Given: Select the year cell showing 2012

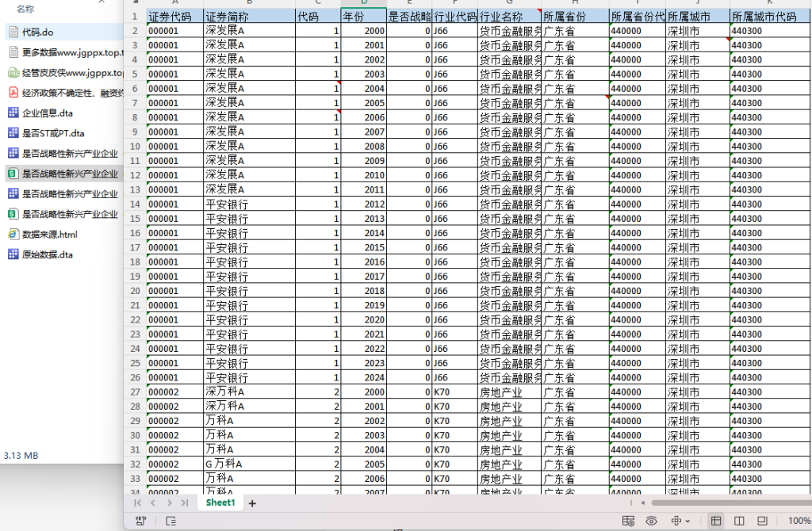Looking at the screenshot, I should point(363,204).
